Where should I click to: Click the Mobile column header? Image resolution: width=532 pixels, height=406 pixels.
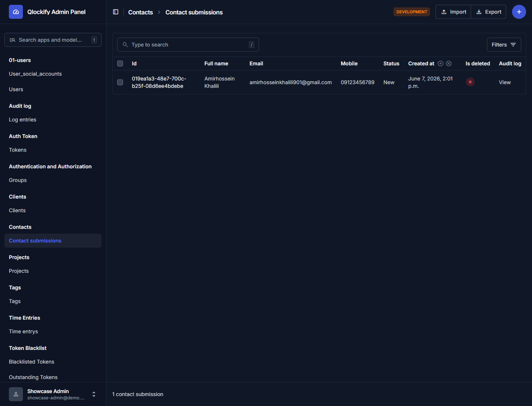tap(349, 63)
